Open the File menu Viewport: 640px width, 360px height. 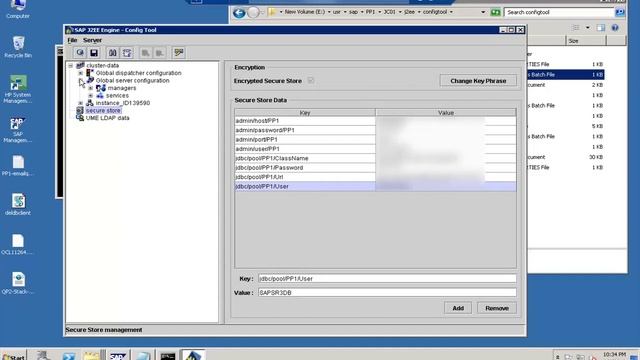(72, 40)
